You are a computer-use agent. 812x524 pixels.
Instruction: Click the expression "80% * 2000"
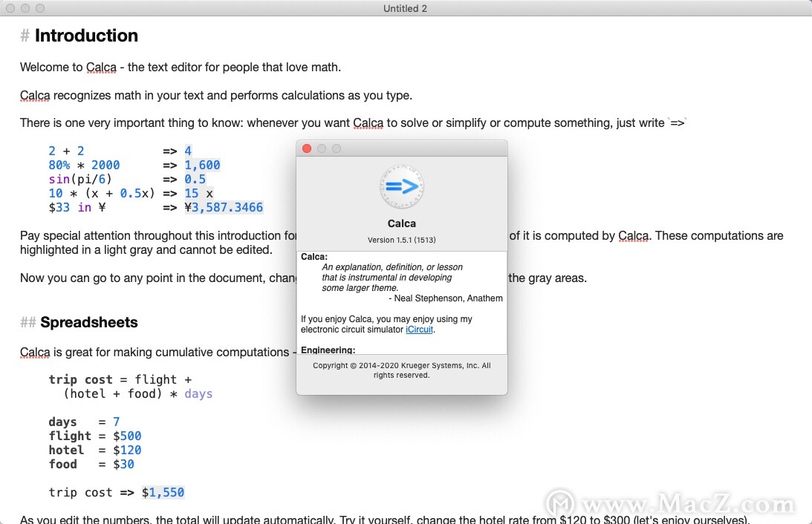point(84,165)
